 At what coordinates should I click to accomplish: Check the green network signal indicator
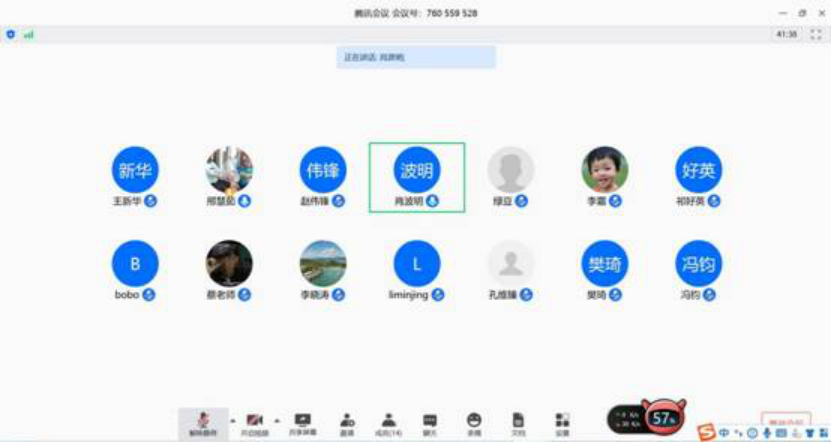[x=29, y=34]
